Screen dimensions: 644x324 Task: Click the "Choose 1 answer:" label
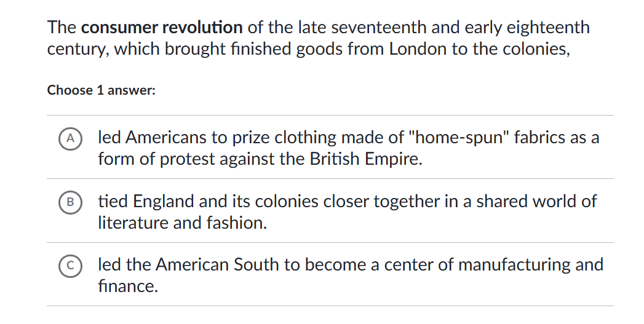pos(101,90)
